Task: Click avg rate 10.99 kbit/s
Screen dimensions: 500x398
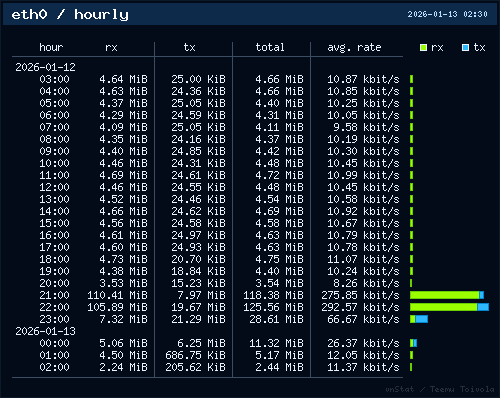Action: [x=363, y=175]
